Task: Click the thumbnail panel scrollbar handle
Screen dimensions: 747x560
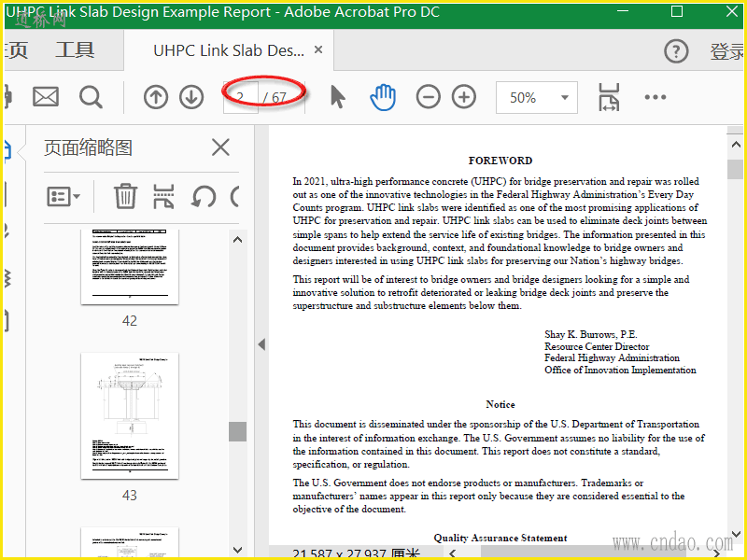Action: point(238,431)
